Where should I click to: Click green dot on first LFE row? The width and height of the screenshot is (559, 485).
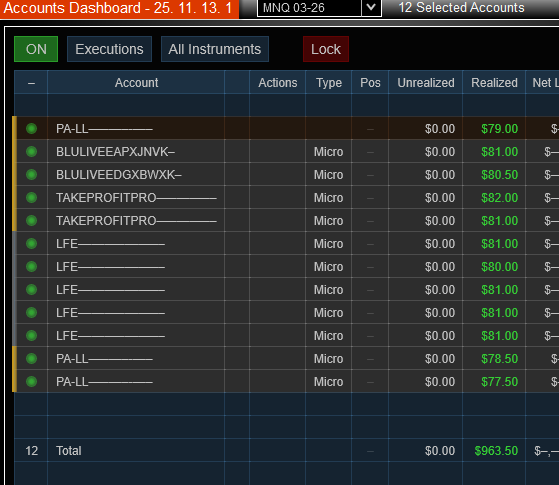point(31,244)
